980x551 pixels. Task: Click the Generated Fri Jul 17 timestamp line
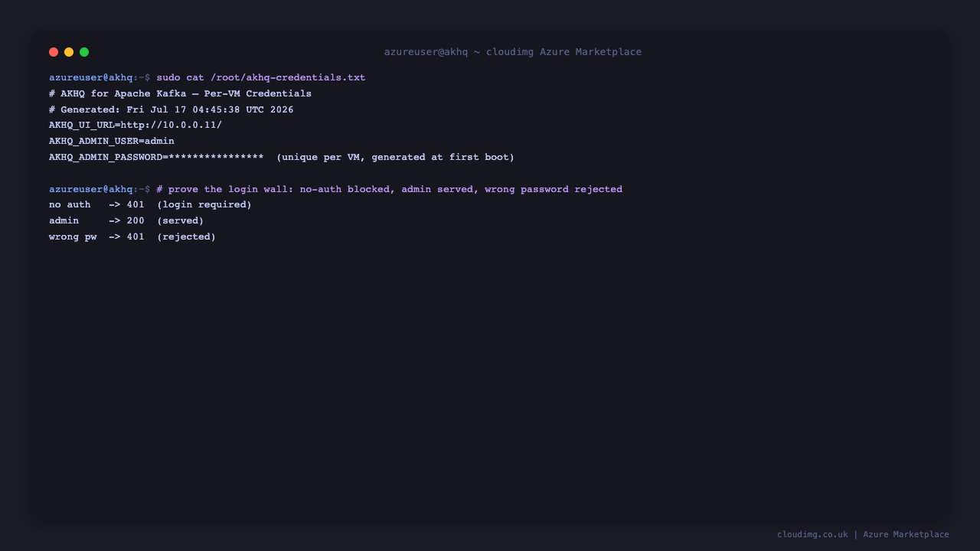click(171, 110)
